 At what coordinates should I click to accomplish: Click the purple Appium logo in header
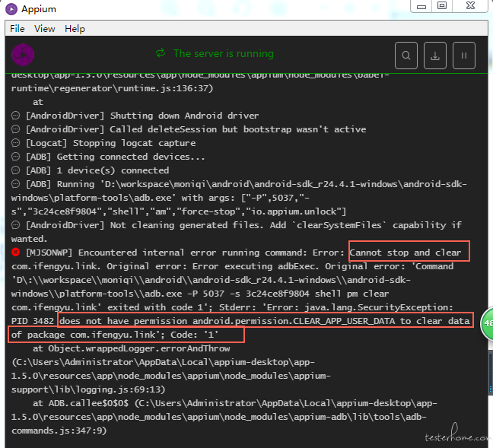pyautogui.click(x=23, y=55)
